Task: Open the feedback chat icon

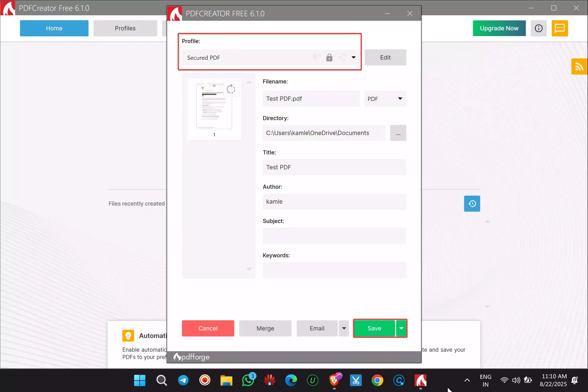Action: 560,28
